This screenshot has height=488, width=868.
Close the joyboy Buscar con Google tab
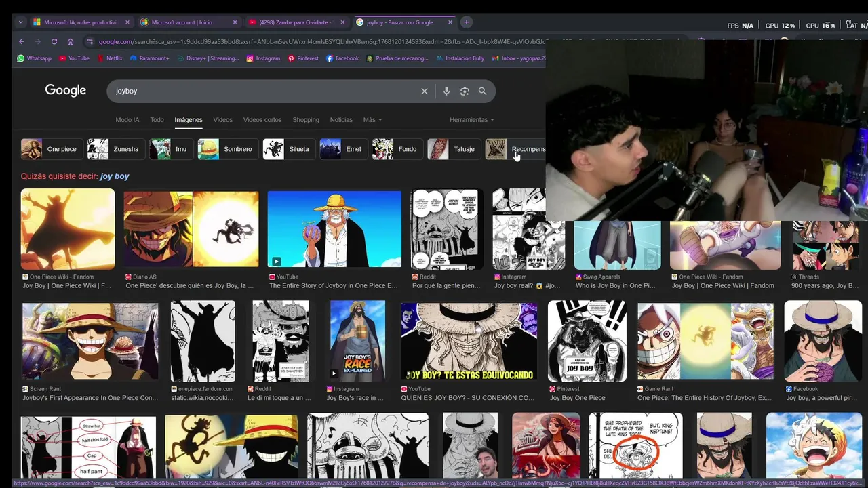(x=450, y=22)
